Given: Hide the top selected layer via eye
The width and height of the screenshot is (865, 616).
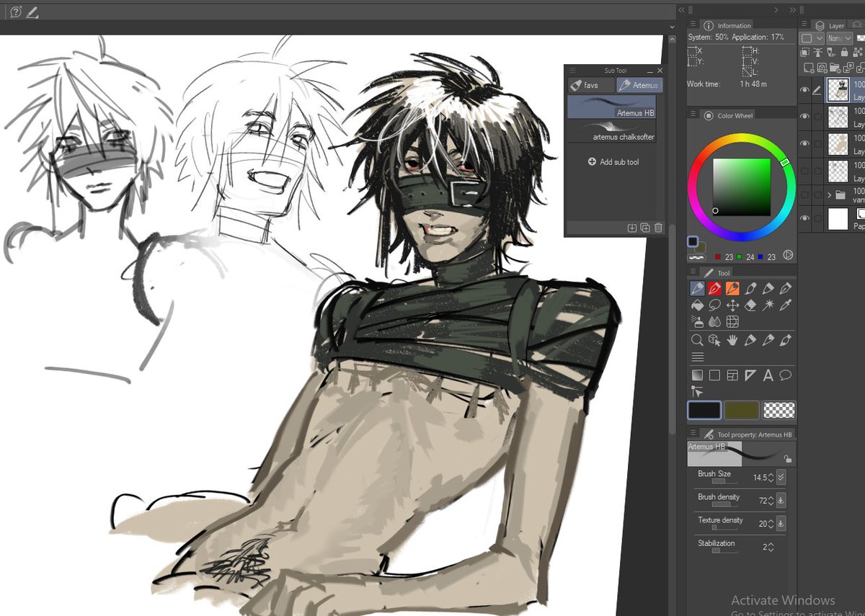Looking at the screenshot, I should [805, 90].
